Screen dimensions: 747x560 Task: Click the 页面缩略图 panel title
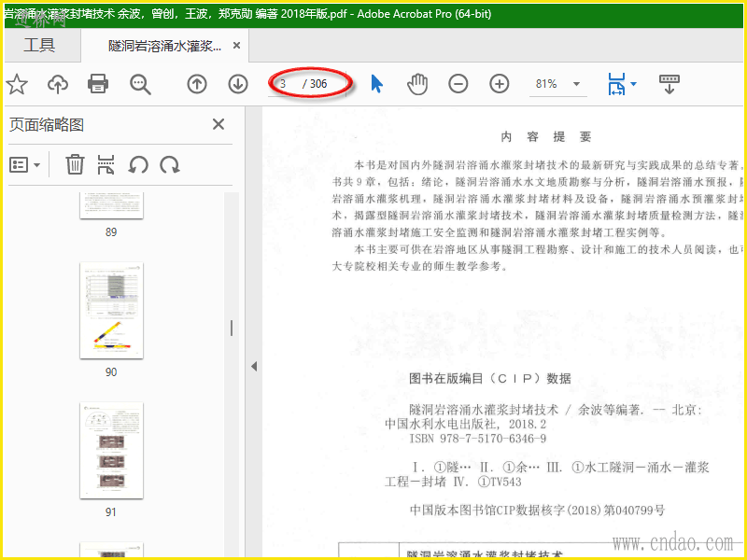(x=47, y=125)
